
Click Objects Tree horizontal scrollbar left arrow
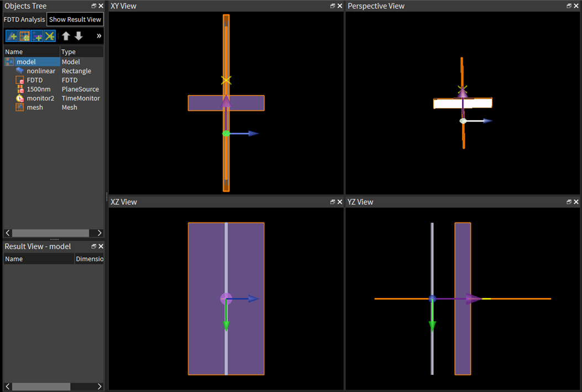[8, 233]
